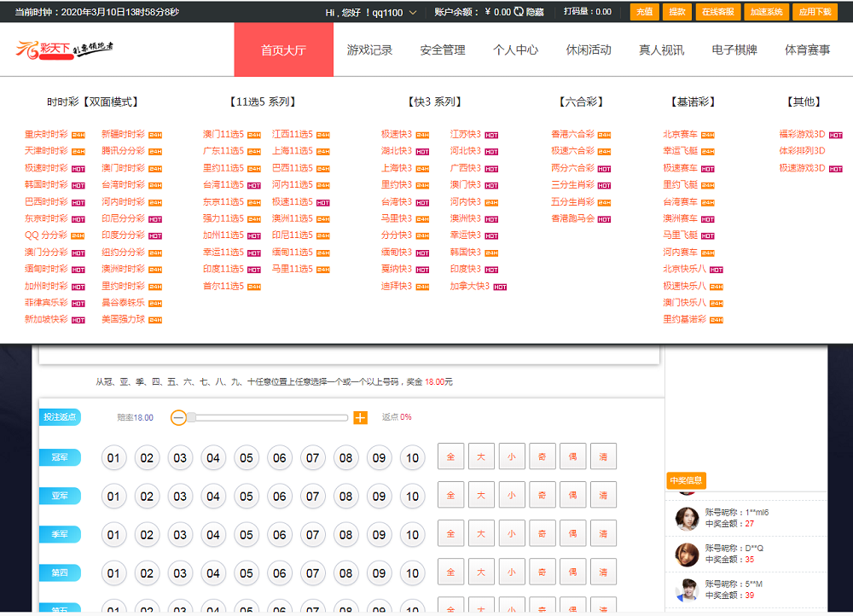Click first winner avatar 1**ml6
853x616 pixels.
687,518
